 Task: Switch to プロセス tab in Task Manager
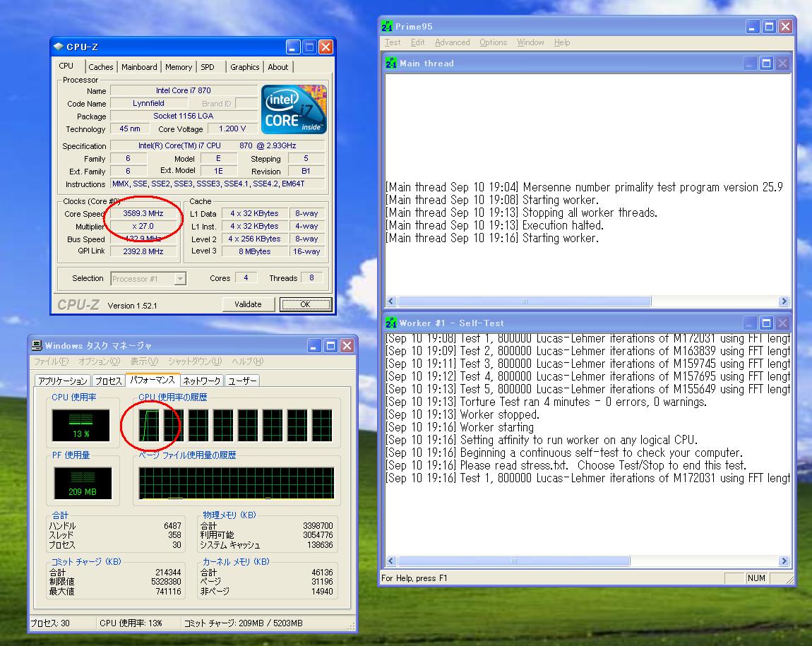pyautogui.click(x=109, y=381)
